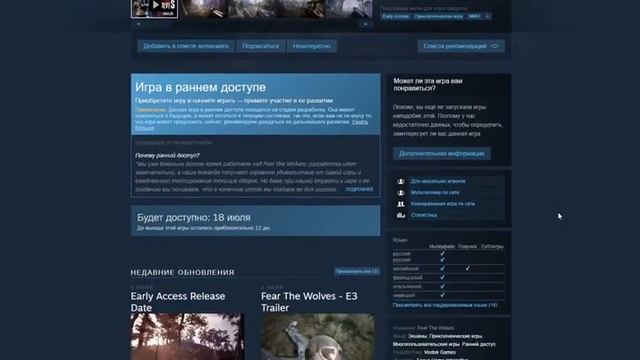Open the Fear The Wolves - E3 Trailer title

point(309,302)
